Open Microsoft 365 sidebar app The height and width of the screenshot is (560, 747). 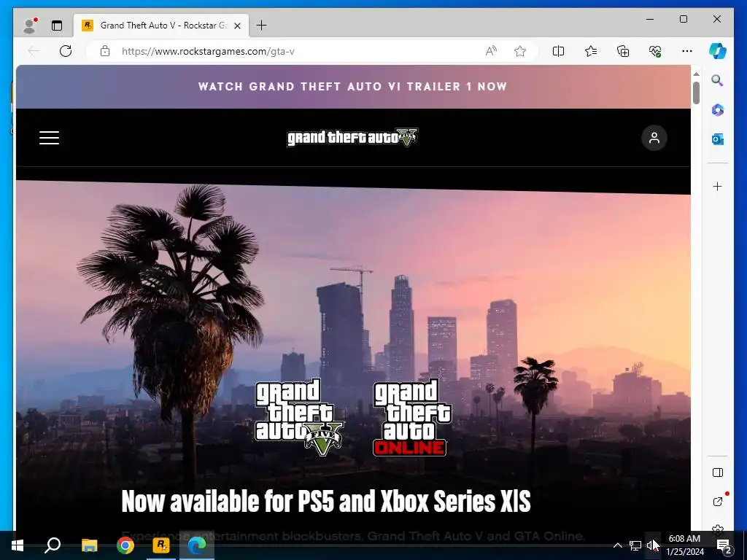pos(718,110)
